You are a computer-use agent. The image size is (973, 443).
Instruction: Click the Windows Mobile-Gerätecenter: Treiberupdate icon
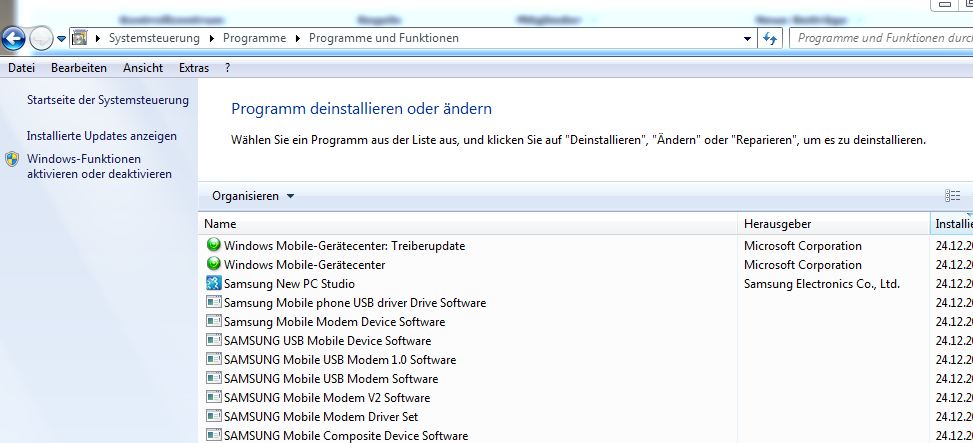click(213, 245)
